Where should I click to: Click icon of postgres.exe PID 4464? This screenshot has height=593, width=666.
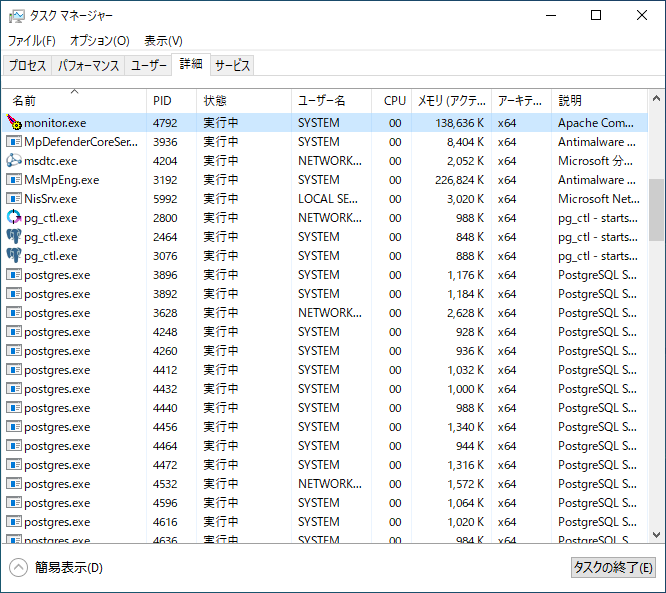(x=14, y=446)
